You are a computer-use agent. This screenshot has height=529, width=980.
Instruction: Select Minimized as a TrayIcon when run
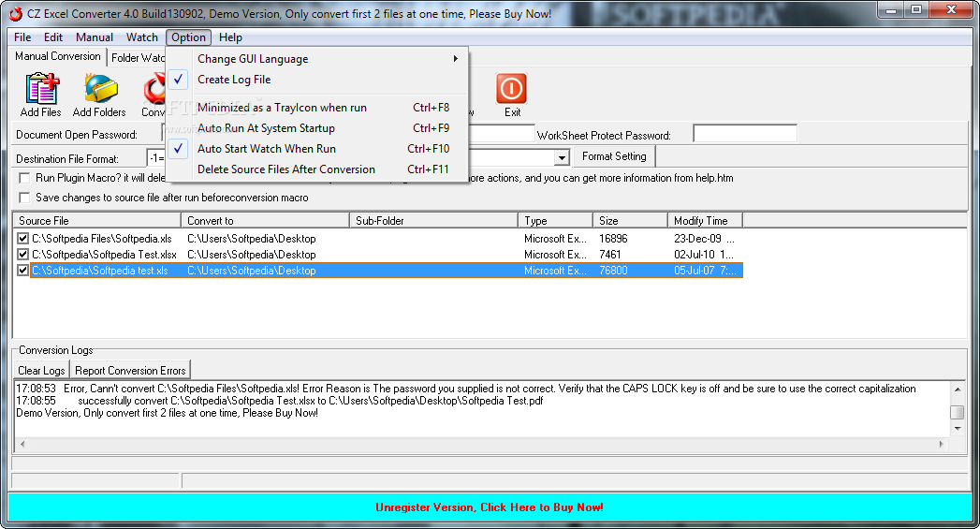click(317, 108)
